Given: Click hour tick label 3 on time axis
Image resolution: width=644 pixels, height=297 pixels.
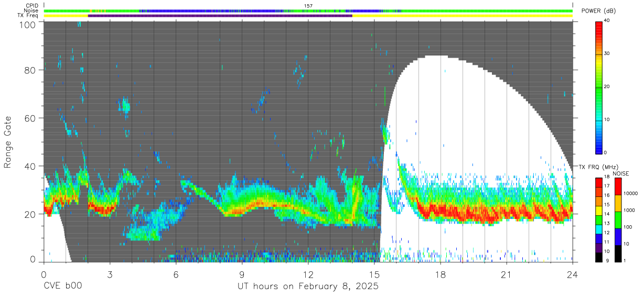Looking at the screenshot, I should (110, 274).
